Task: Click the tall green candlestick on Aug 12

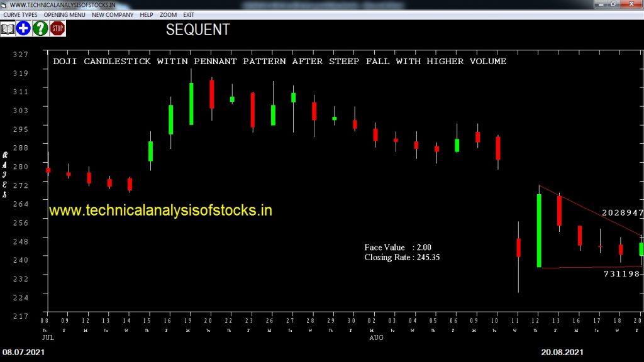Action: [539, 230]
